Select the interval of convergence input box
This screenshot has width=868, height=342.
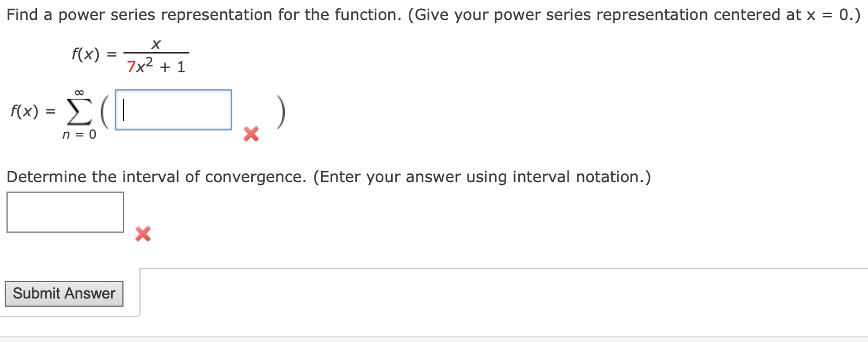pyautogui.click(x=65, y=212)
